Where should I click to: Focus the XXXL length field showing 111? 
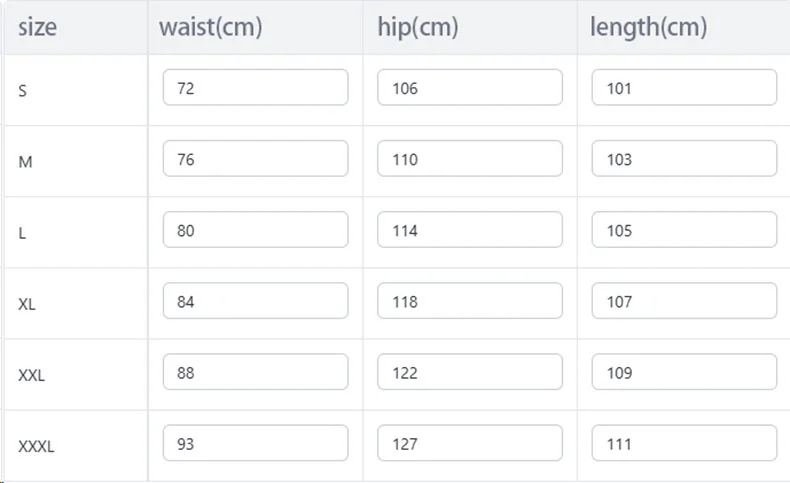point(684,443)
